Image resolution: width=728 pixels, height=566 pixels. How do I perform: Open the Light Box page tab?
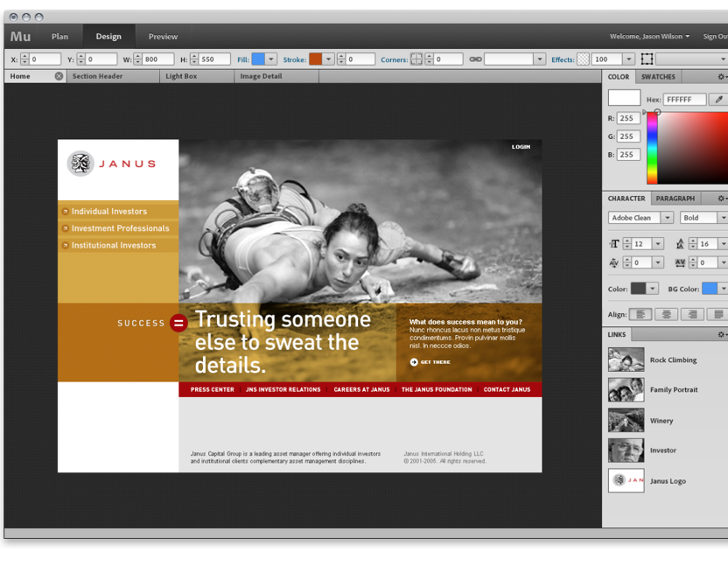tap(197, 76)
